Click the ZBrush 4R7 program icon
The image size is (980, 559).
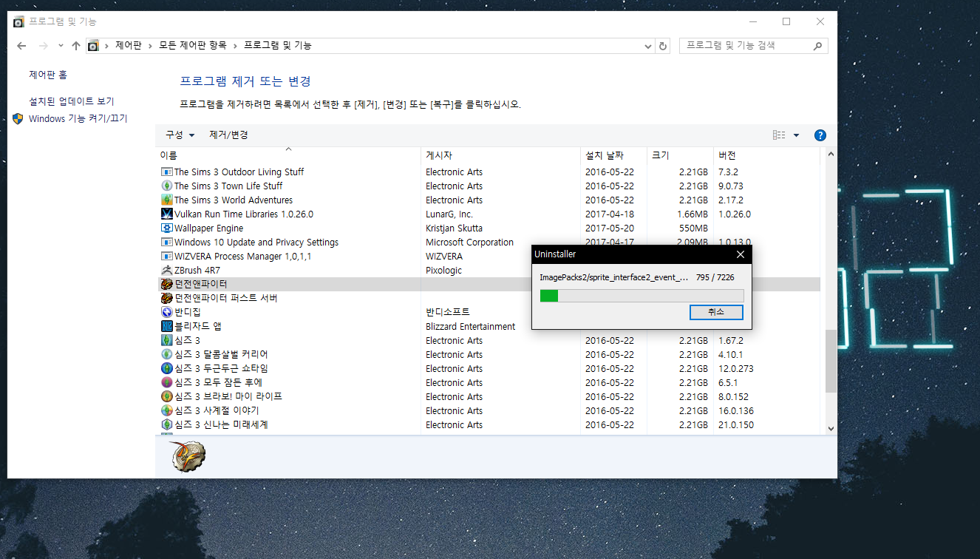pyautogui.click(x=167, y=271)
